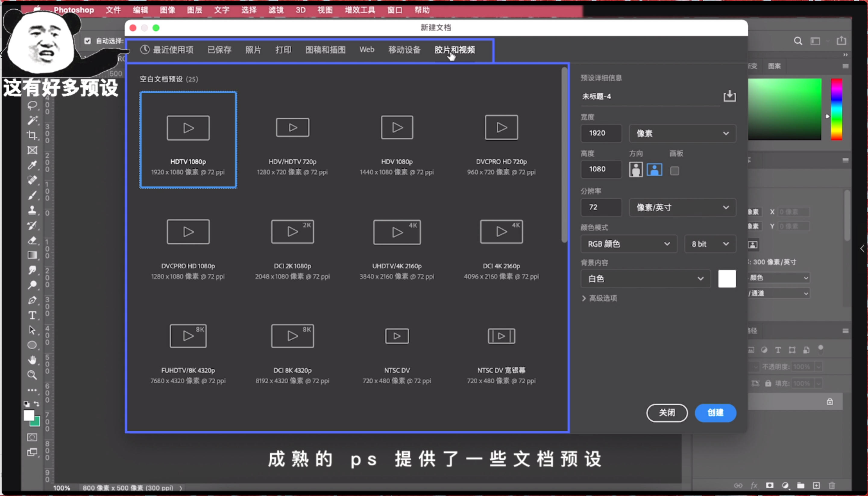This screenshot has height=496, width=868.
Task: Select the UHDTV/4K 2160p preset thumbnail
Action: 397,232
